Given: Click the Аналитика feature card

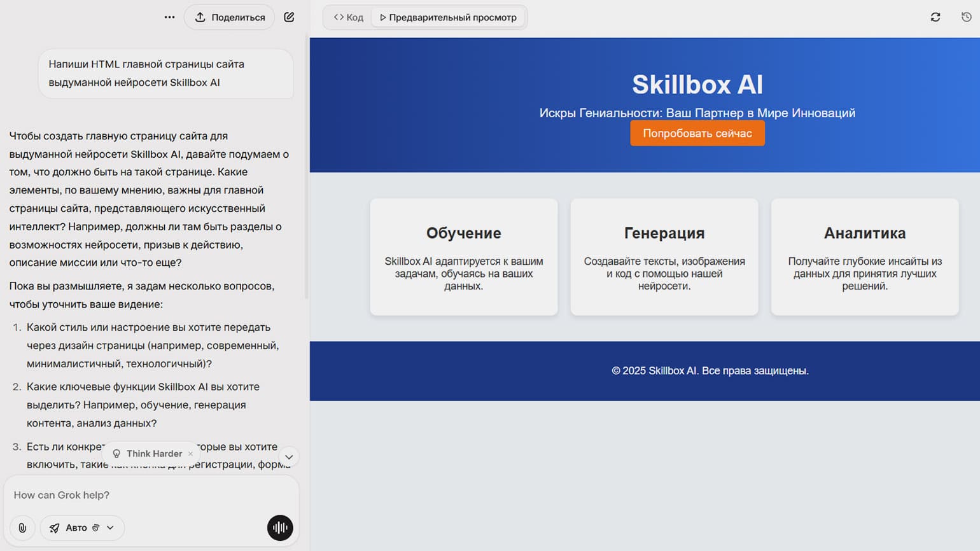Looking at the screenshot, I should point(864,257).
